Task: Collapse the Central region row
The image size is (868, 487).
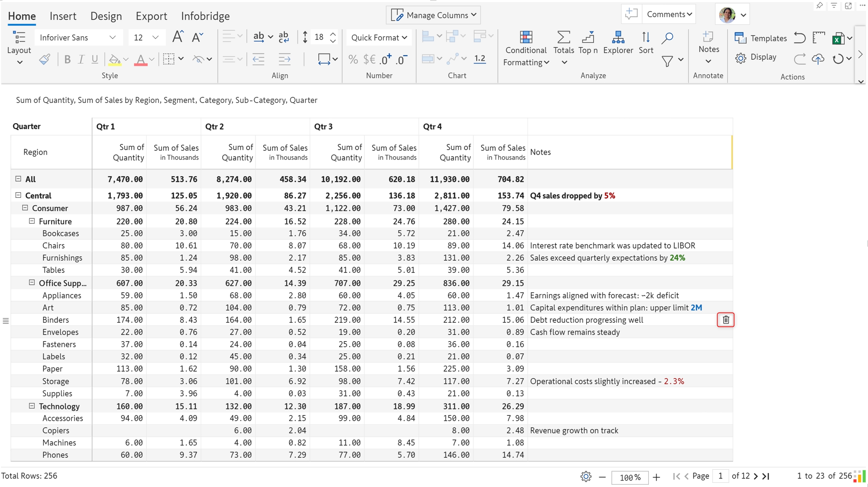Action: pos(18,195)
